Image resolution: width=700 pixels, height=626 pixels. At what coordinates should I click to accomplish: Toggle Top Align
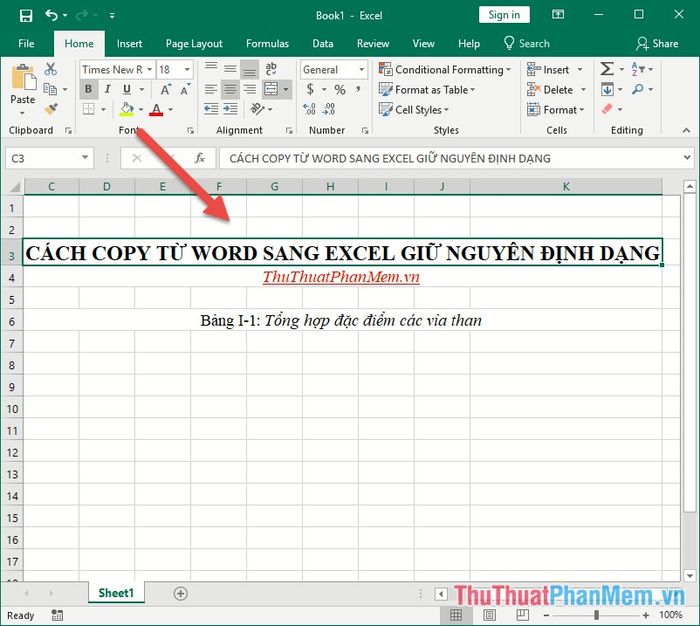point(211,69)
